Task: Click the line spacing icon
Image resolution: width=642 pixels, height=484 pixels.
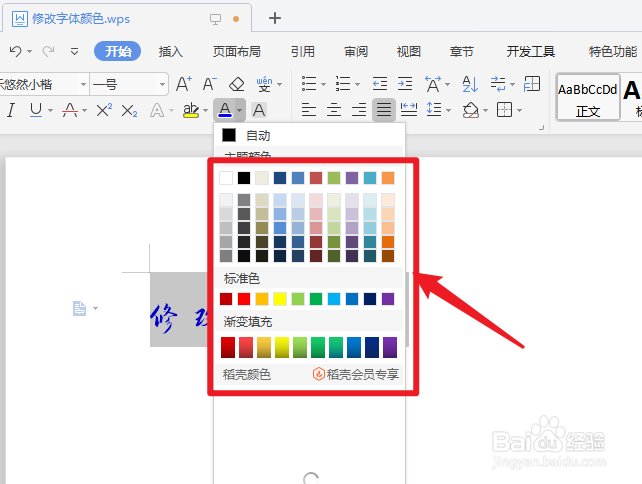Action: coord(434,110)
